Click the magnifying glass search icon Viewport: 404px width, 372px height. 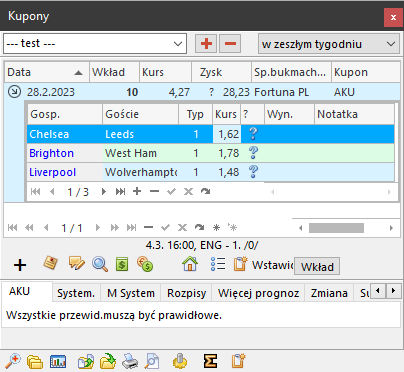100,265
